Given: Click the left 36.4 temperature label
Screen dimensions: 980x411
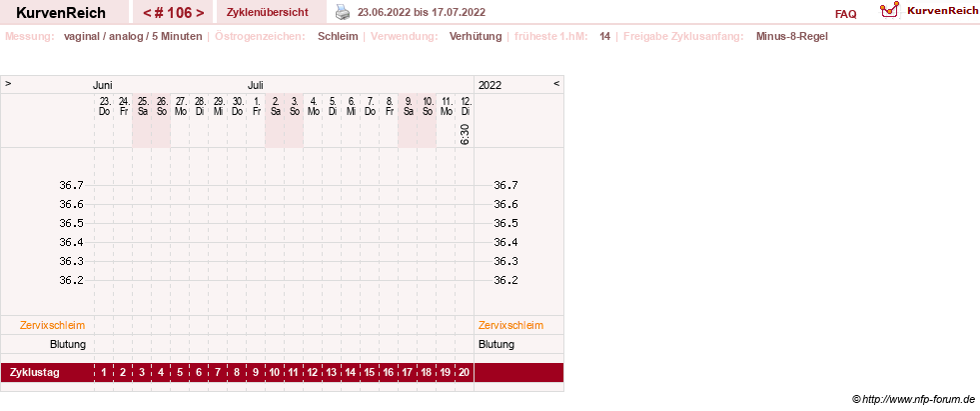Looking at the screenshot, I should pos(71,242).
